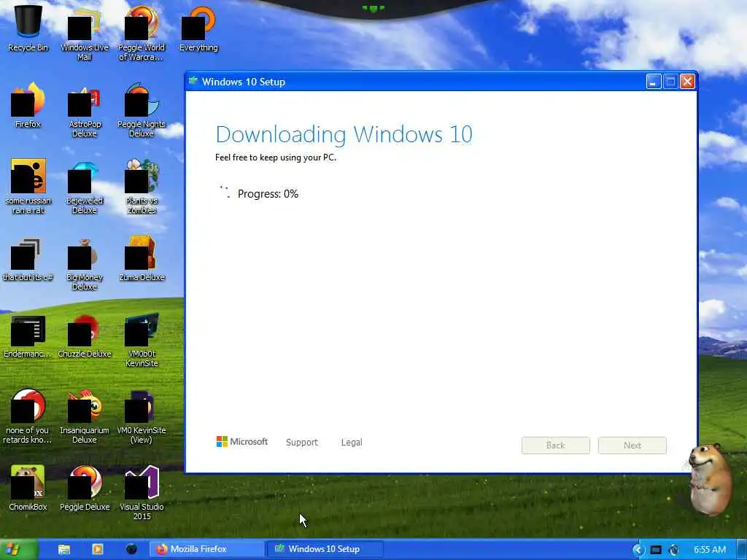747x560 pixels.
Task: Click the dark round quick launch icon
Action: 131,550
